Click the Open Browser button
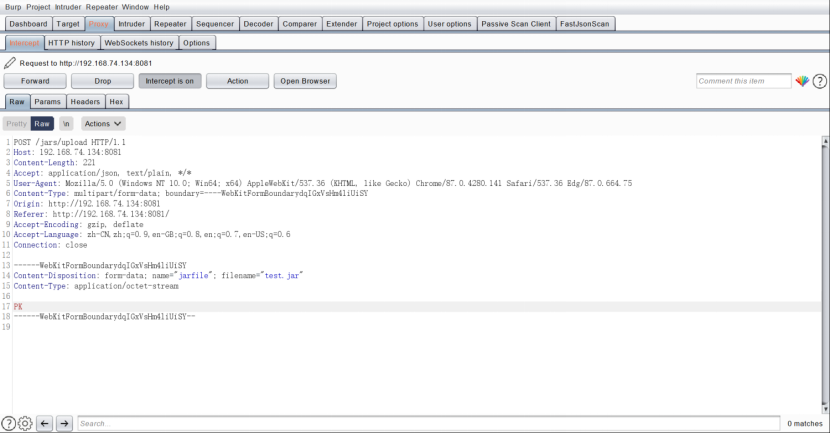Image resolution: width=830 pixels, height=433 pixels. (x=305, y=81)
